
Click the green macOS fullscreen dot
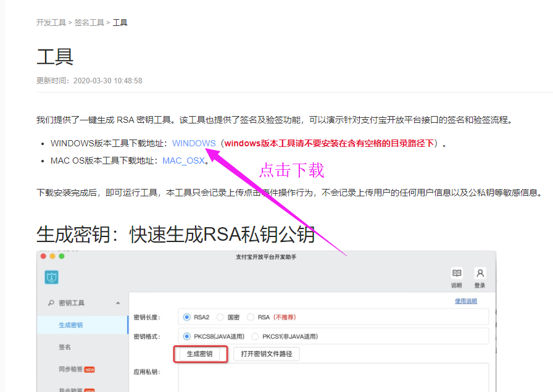pos(62,256)
